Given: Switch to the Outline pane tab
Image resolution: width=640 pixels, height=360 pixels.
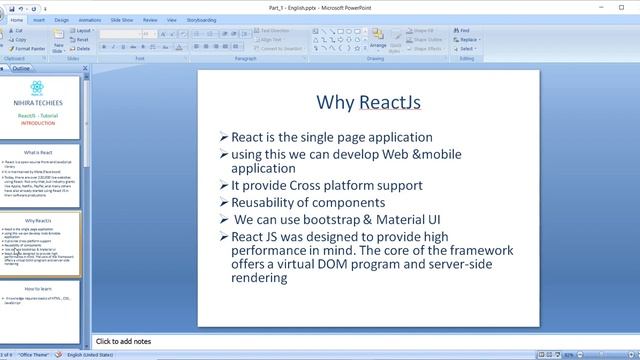Looking at the screenshot, I should [21, 69].
